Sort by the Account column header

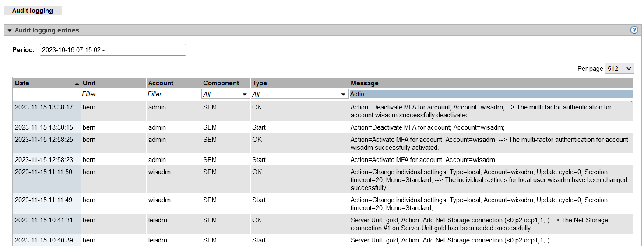coord(161,83)
